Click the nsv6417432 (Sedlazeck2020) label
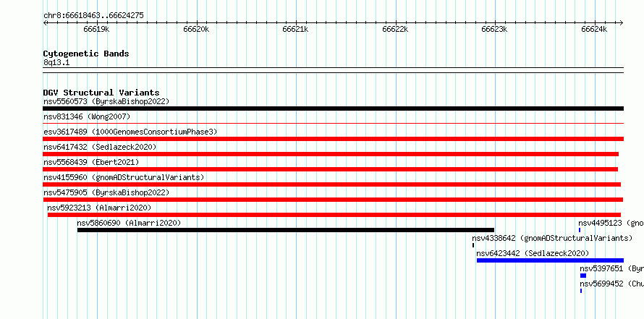 click(100, 147)
